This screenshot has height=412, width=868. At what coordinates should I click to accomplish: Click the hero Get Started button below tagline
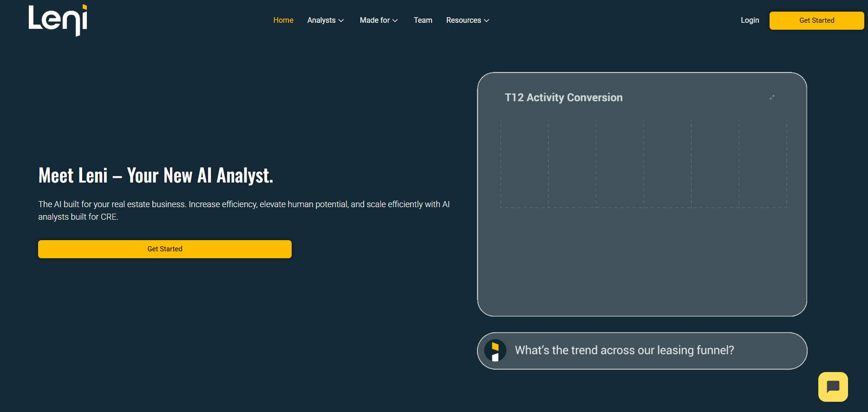[x=165, y=249]
